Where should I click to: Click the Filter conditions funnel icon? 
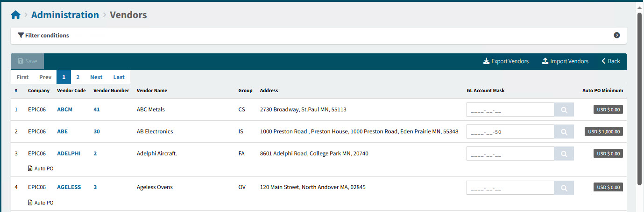point(21,36)
